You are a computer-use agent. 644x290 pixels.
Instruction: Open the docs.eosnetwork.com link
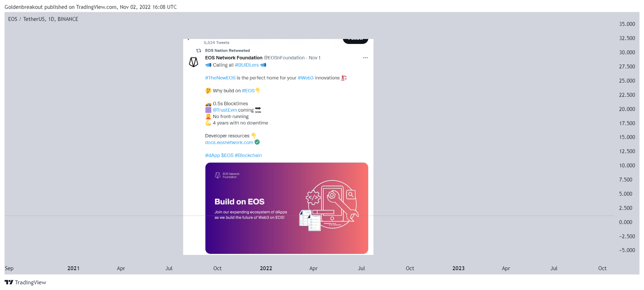coord(229,143)
